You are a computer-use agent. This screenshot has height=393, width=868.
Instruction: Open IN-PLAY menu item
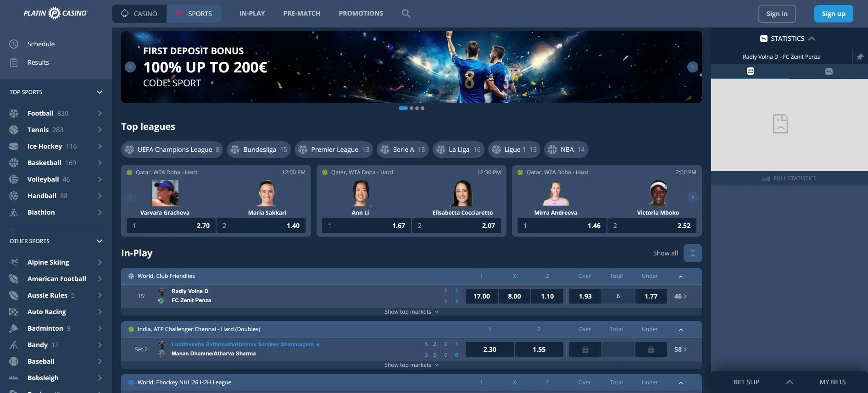pos(252,13)
